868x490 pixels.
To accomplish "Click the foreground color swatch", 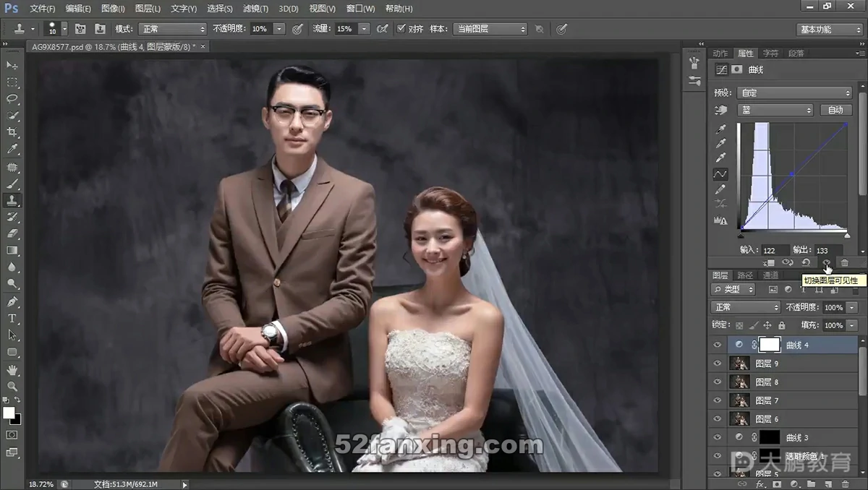I will (x=9, y=413).
